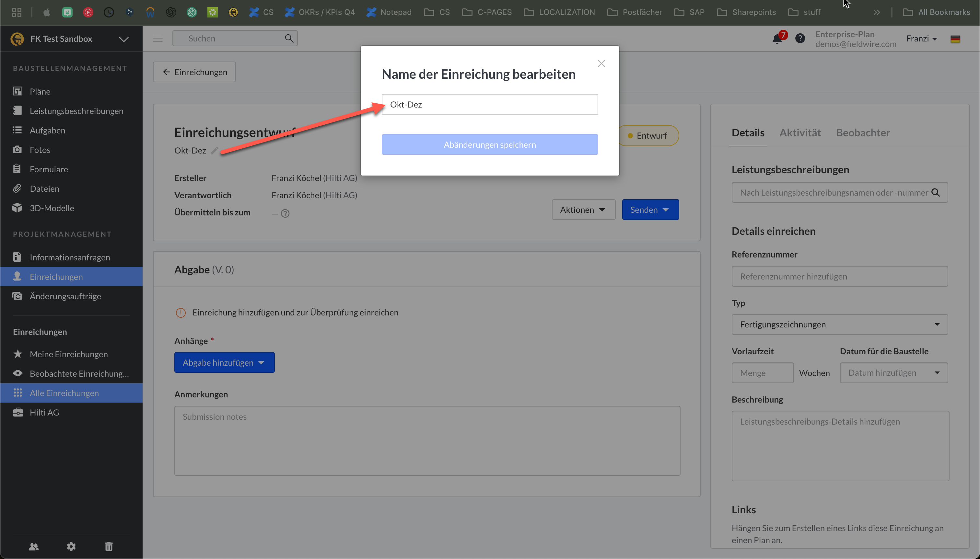The image size is (980, 559).
Task: Open OKRs / KPIs Q4 bookmark
Action: (320, 12)
